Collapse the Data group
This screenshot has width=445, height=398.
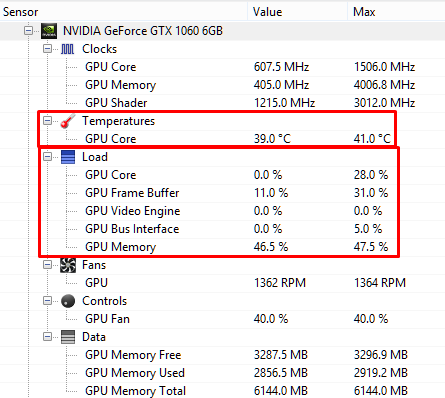tap(47, 337)
